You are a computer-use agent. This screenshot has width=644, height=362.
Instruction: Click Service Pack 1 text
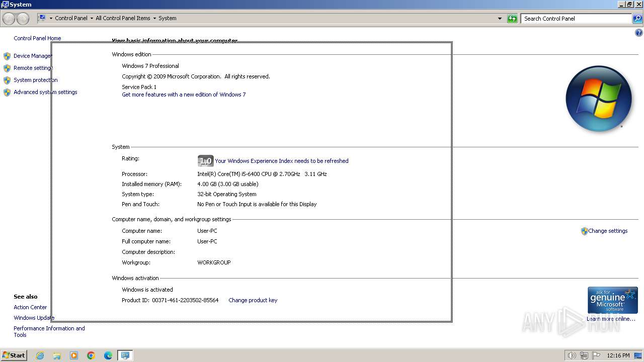click(139, 87)
